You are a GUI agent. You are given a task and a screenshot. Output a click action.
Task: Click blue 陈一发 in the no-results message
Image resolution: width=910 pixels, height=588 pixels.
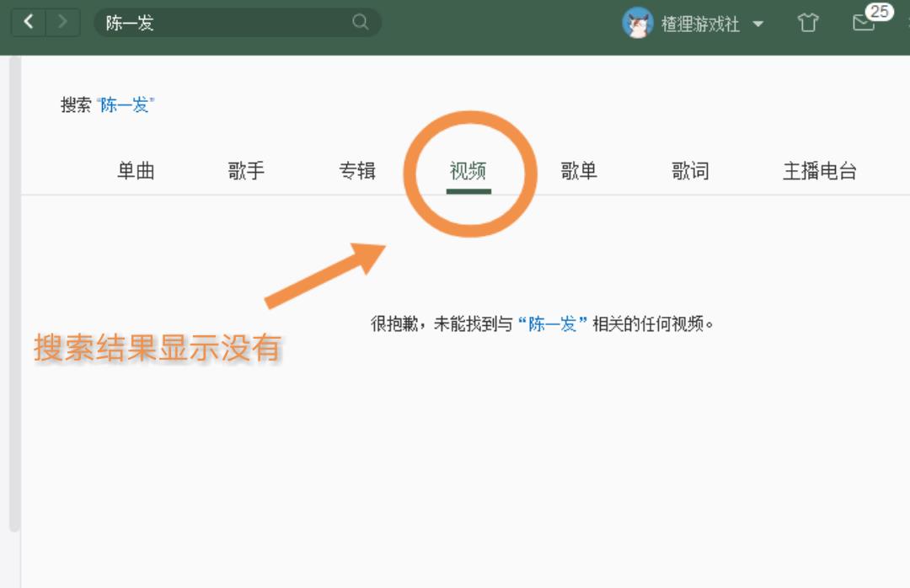coord(553,324)
